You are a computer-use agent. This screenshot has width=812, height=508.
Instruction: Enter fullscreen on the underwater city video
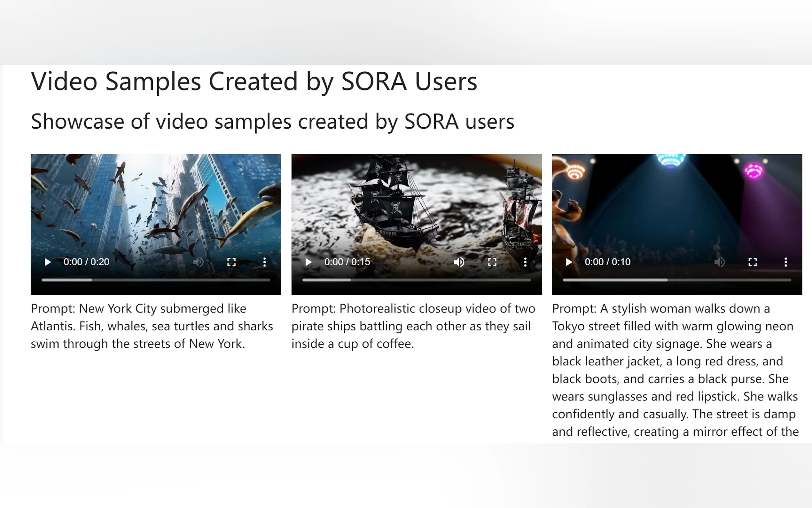click(x=231, y=262)
